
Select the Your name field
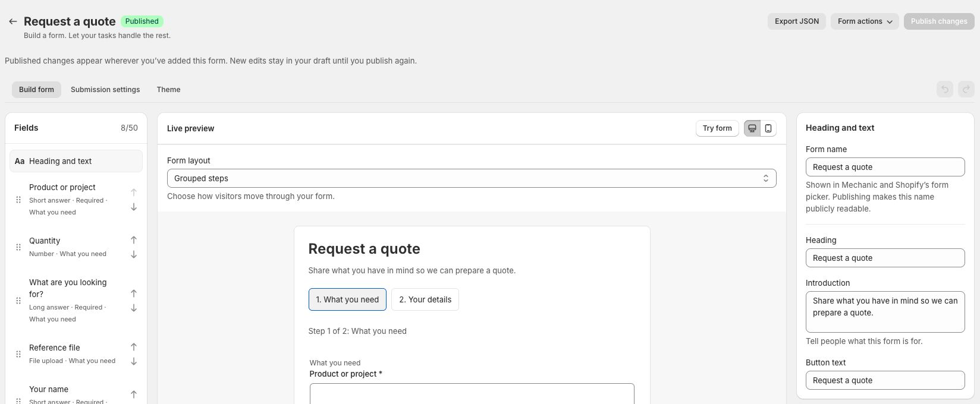68,394
